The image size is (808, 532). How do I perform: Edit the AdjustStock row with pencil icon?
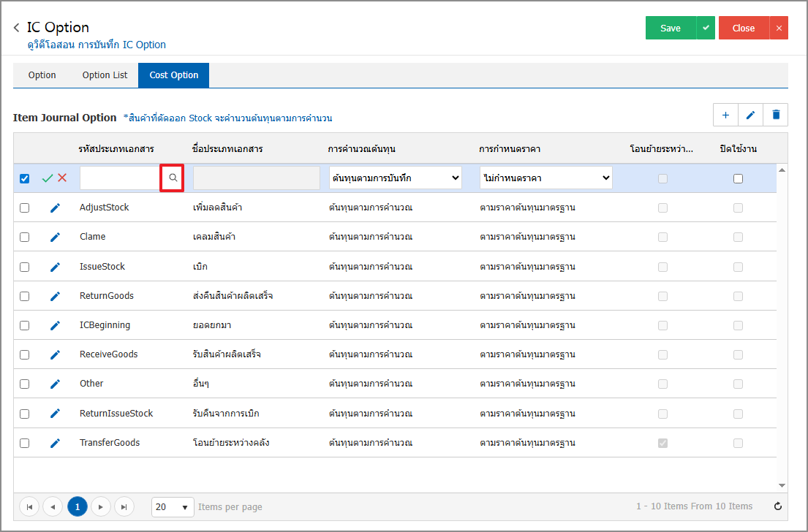tap(55, 208)
